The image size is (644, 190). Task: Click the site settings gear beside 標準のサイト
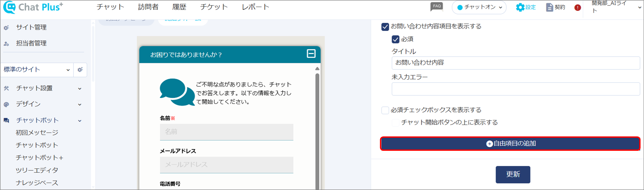[80, 70]
